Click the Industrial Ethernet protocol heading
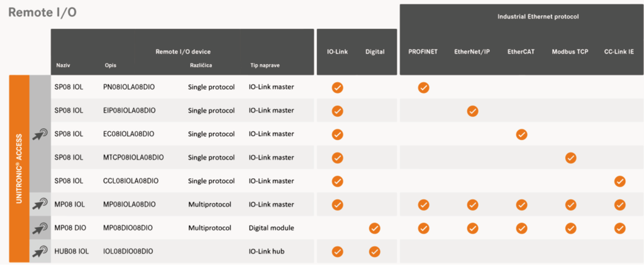 pos(521,17)
